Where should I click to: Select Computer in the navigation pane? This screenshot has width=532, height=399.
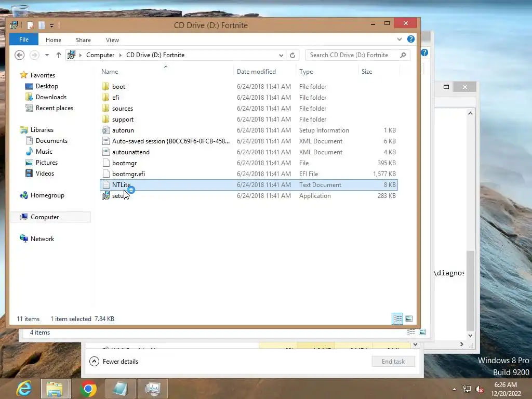(50, 217)
